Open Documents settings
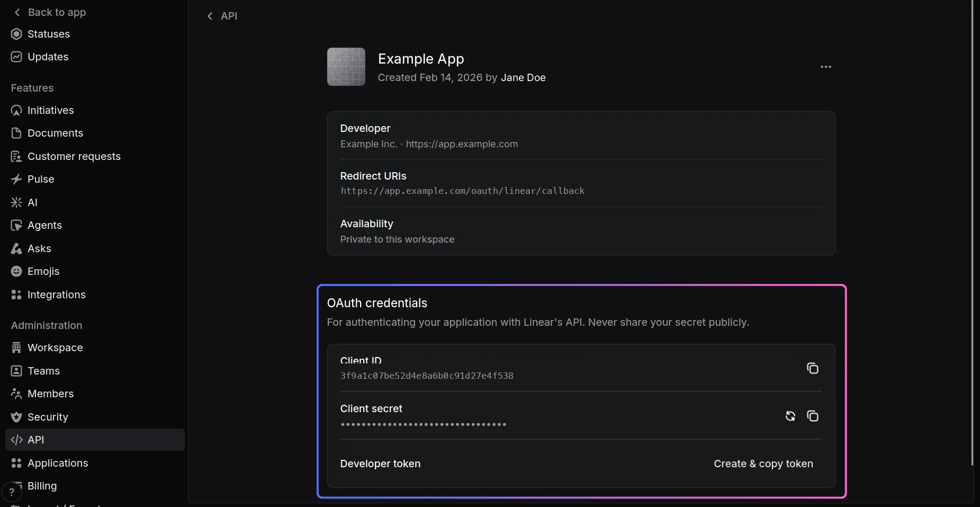This screenshot has height=507, width=980. [95, 133]
